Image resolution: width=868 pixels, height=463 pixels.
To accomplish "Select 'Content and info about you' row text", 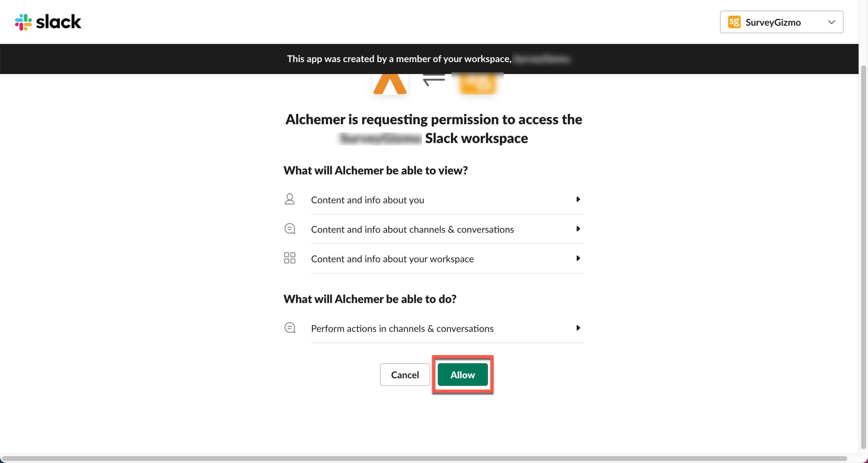I will point(368,200).
